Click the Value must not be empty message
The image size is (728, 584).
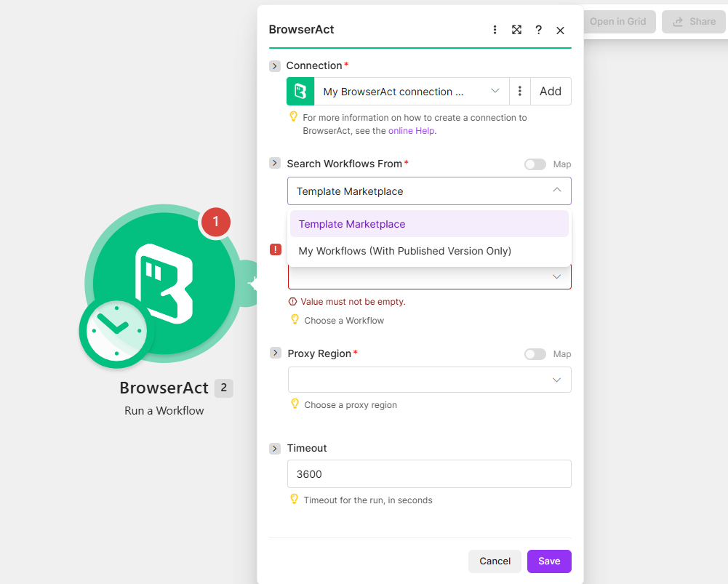(353, 302)
